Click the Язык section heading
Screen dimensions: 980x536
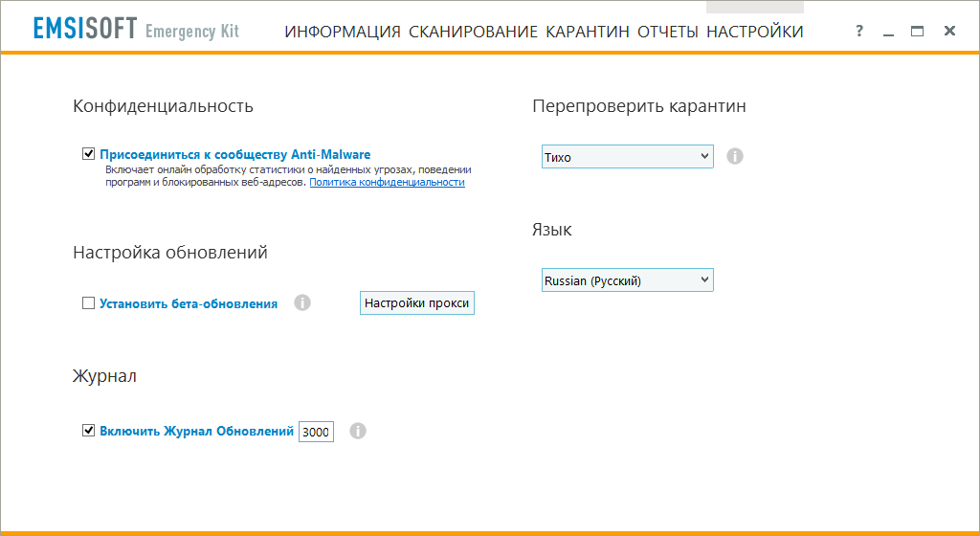552,230
